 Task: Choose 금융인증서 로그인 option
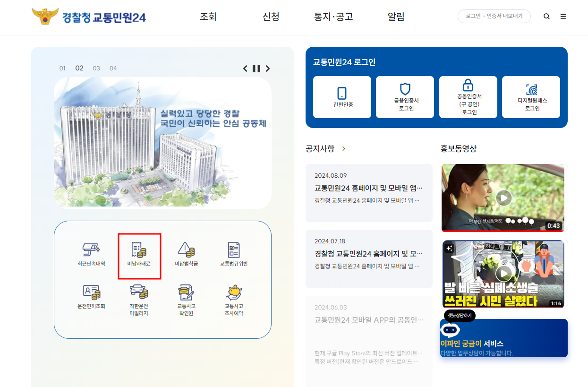(405, 97)
